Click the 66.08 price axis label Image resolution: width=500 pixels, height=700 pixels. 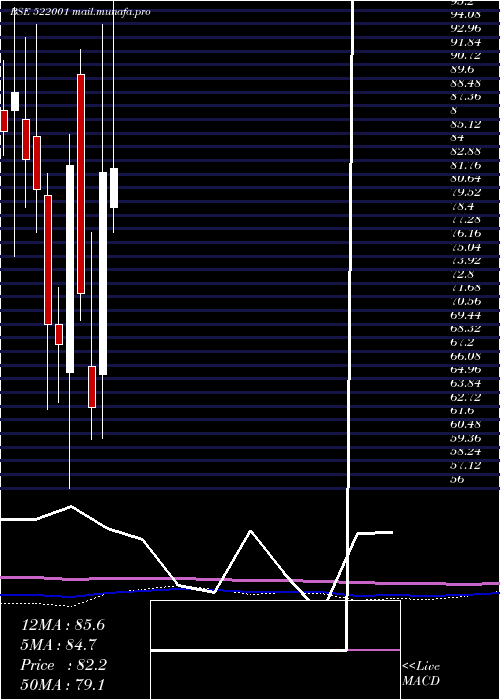pos(466,357)
